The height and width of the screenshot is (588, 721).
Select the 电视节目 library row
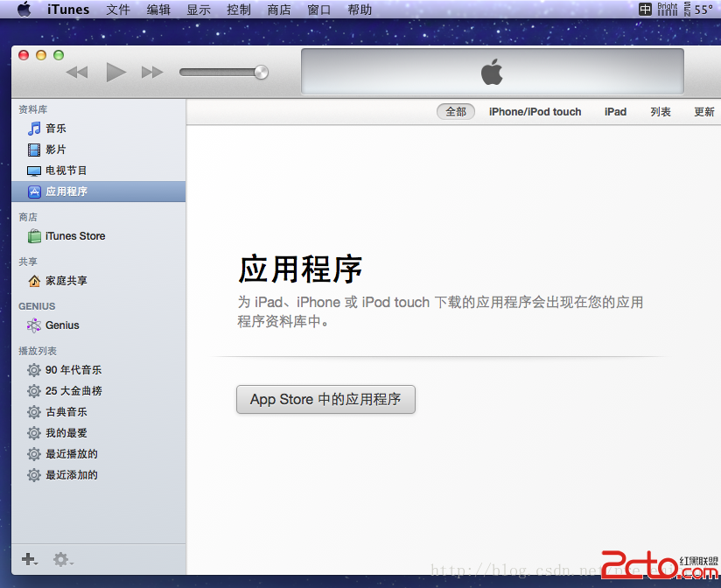coord(98,171)
